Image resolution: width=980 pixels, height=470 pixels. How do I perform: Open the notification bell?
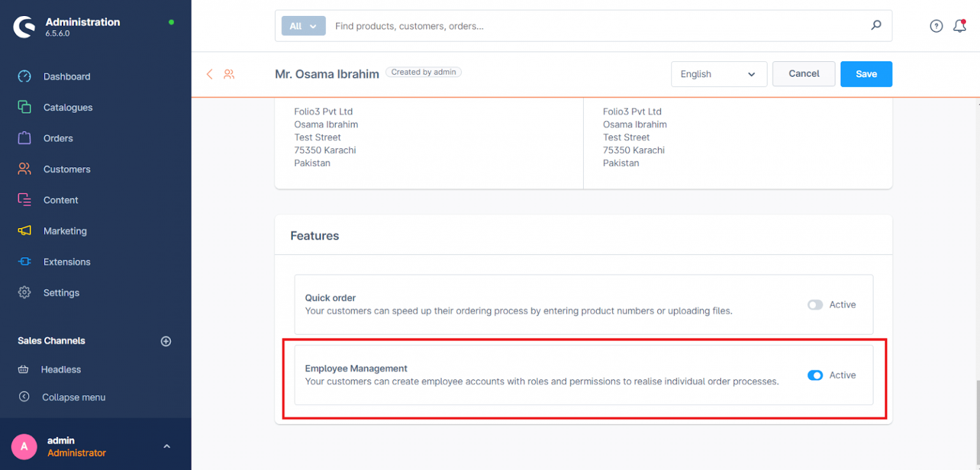coord(959,26)
